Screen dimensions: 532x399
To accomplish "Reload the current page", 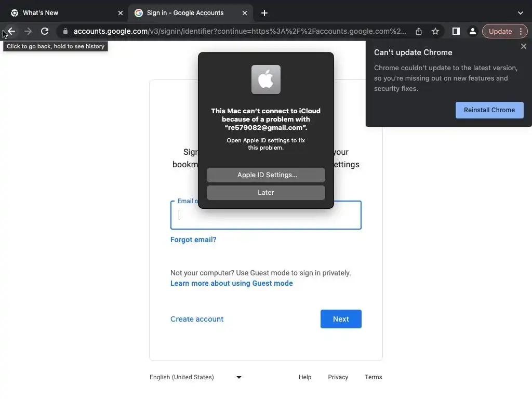I will coord(45,32).
